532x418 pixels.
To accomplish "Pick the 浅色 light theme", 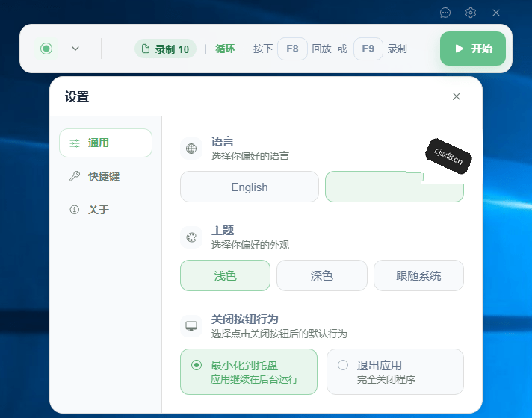I will click(x=225, y=275).
